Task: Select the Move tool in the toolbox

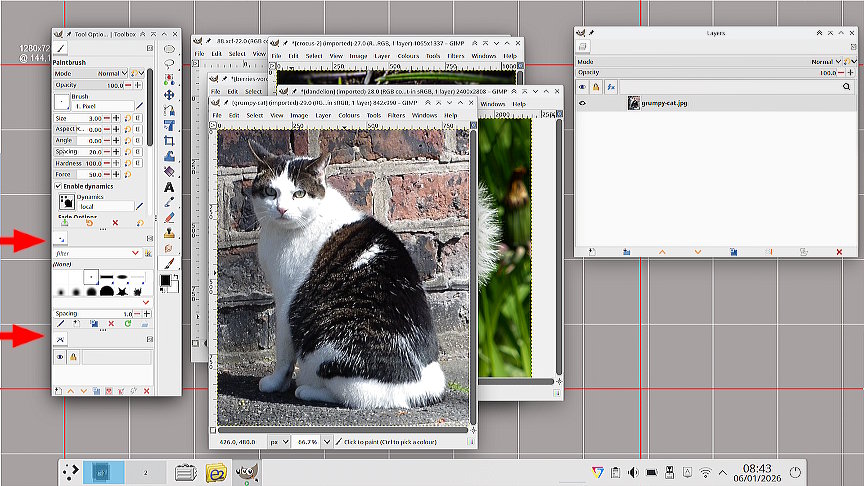Action: pyautogui.click(x=169, y=95)
